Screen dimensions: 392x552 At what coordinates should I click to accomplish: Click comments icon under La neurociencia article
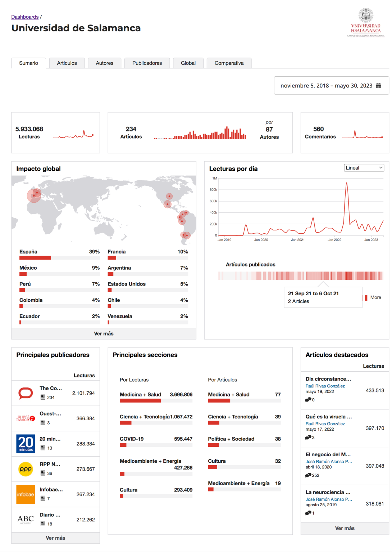coord(308,513)
